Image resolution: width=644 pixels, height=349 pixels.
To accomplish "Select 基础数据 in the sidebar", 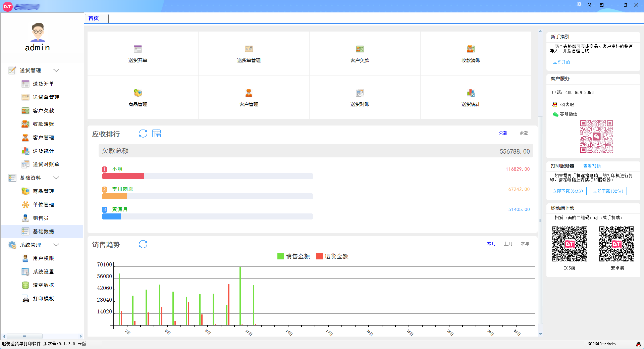I will [42, 232].
